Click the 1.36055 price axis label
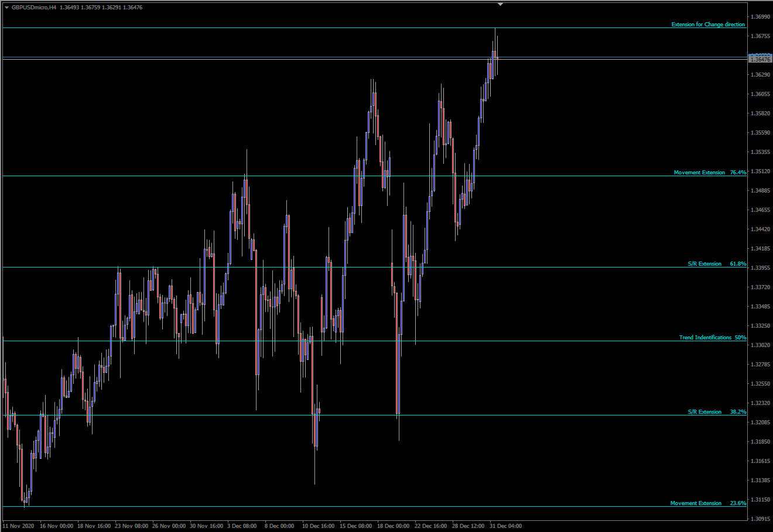773x532 pixels. click(x=760, y=94)
